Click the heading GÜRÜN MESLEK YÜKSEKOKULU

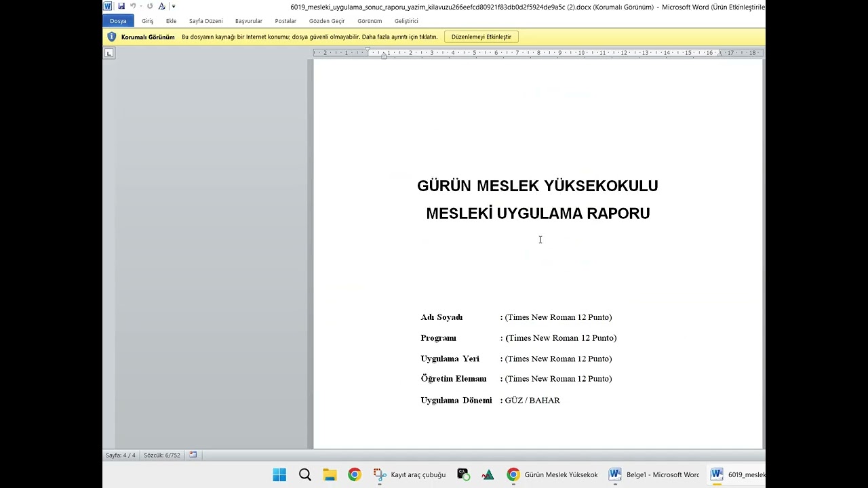[x=538, y=186]
